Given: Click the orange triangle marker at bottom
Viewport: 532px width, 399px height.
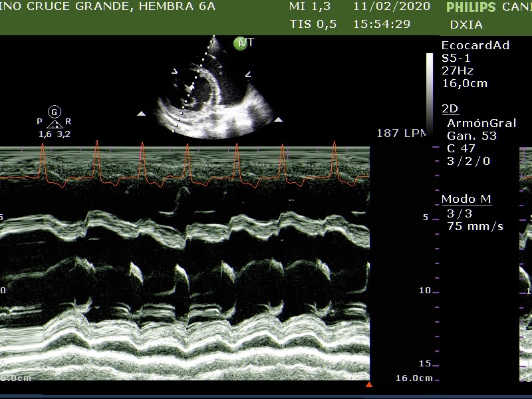Looking at the screenshot, I should [369, 384].
